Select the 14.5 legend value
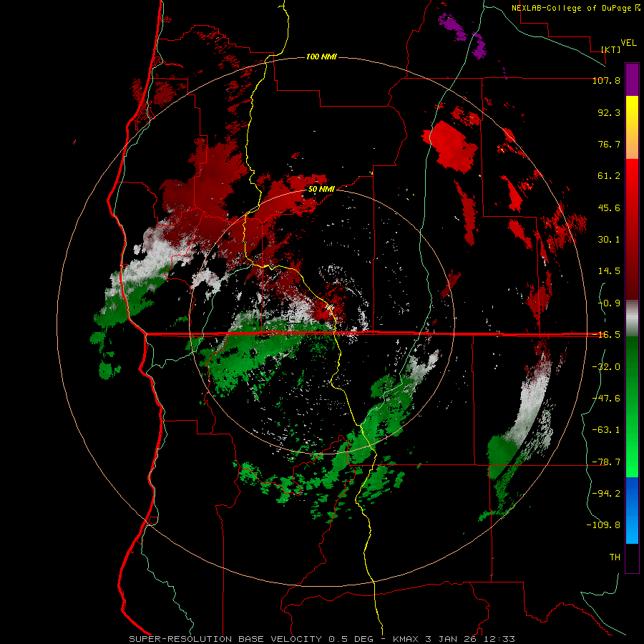This screenshot has height=644, width=644. coord(609,271)
